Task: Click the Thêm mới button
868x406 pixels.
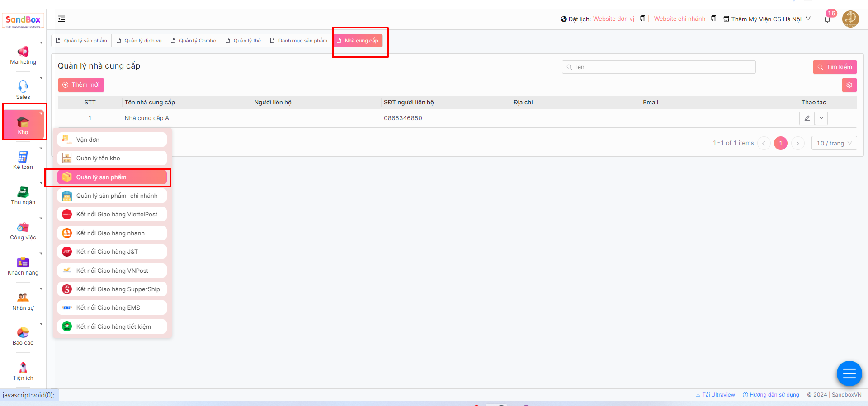Action: 81,85
